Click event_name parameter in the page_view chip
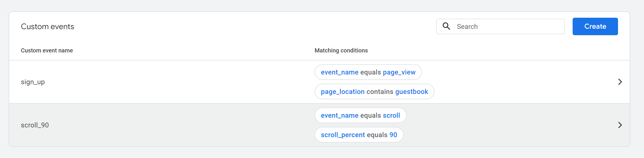This screenshot has width=644, height=158. [x=340, y=72]
